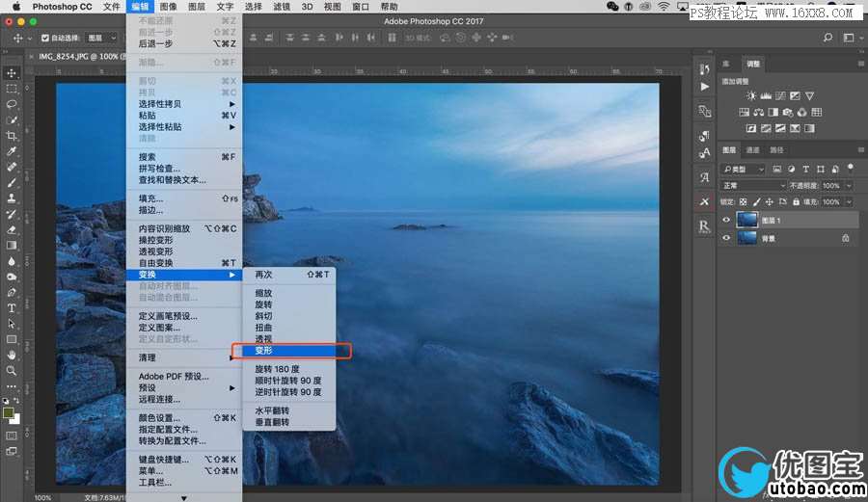Select the Rectangle shape tool

(11, 339)
